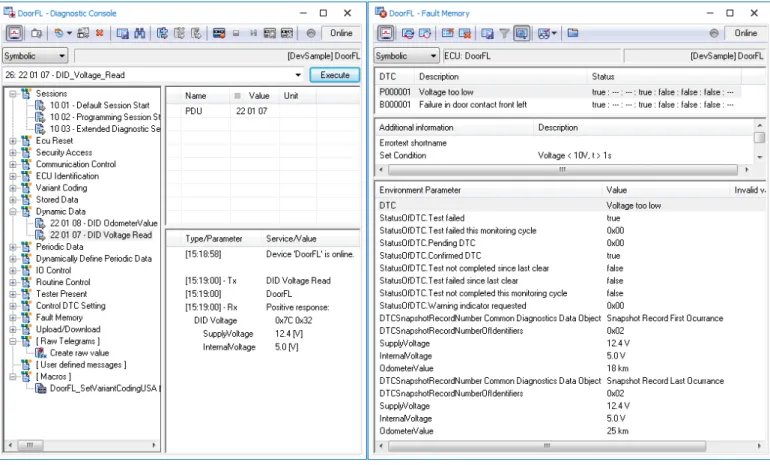Click the gray status circle in Diagnostic Console toolbar
The width and height of the screenshot is (770, 465).
click(x=311, y=33)
